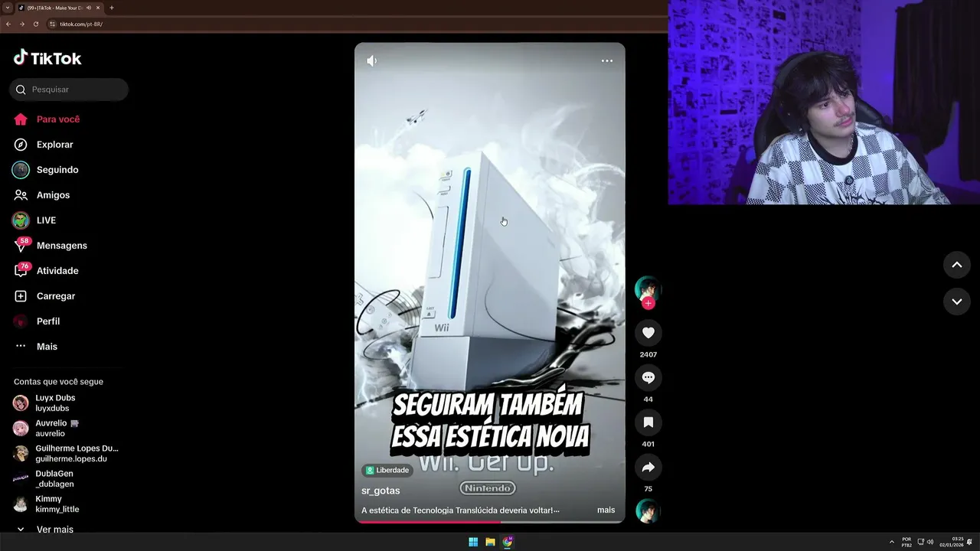Viewport: 980px width, 551px height.
Task: Share the video with arrow icon
Action: click(648, 467)
